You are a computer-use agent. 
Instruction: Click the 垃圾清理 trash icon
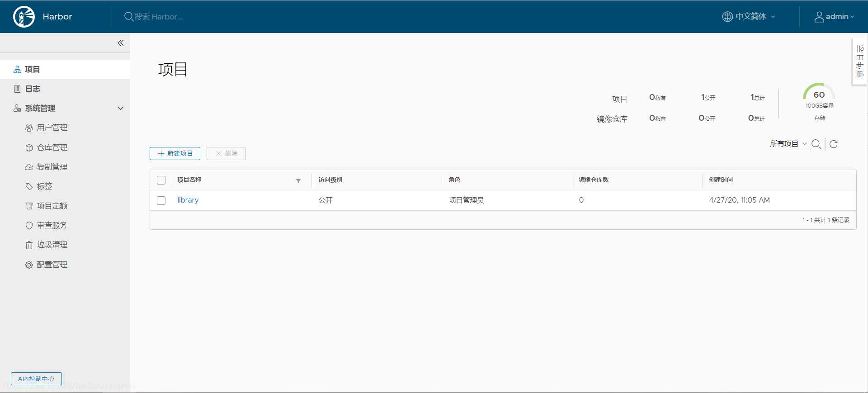[29, 245]
